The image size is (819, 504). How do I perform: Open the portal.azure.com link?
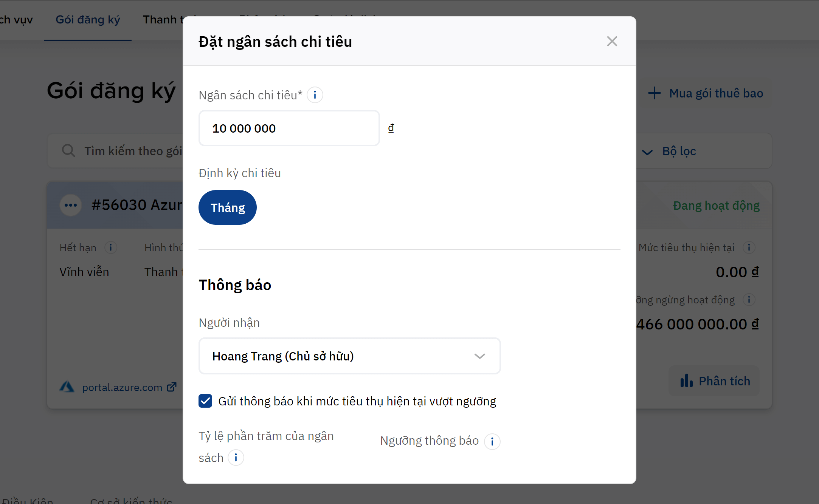point(122,387)
